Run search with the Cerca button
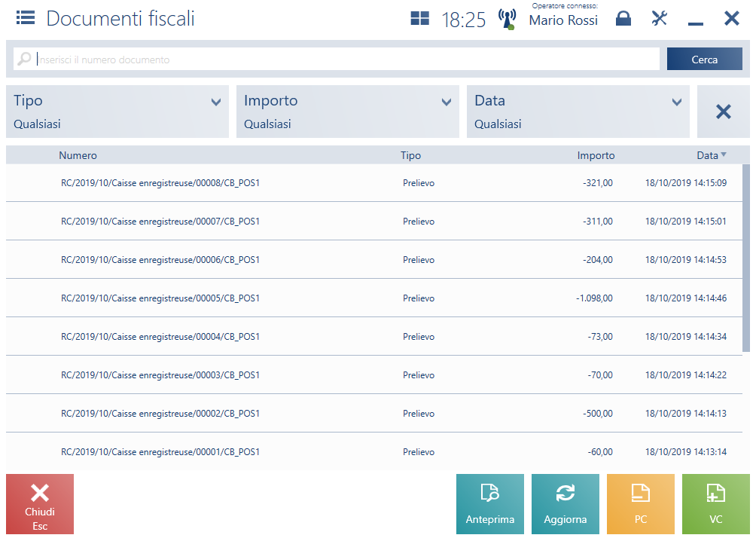Screen dimensions: 756x538 pyautogui.click(x=704, y=59)
